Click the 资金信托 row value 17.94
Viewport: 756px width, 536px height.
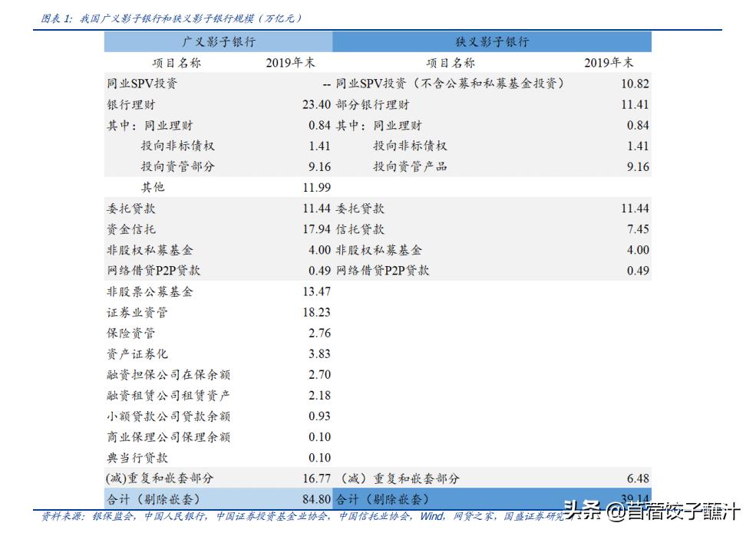317,229
